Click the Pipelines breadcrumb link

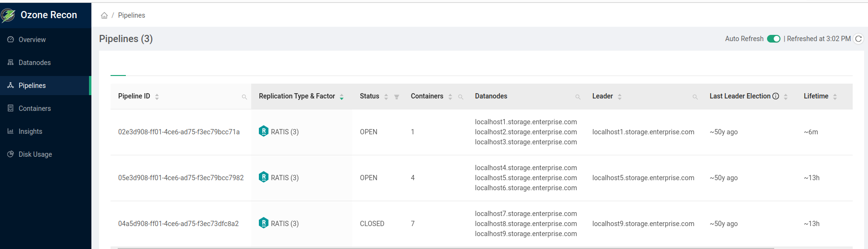click(x=132, y=15)
